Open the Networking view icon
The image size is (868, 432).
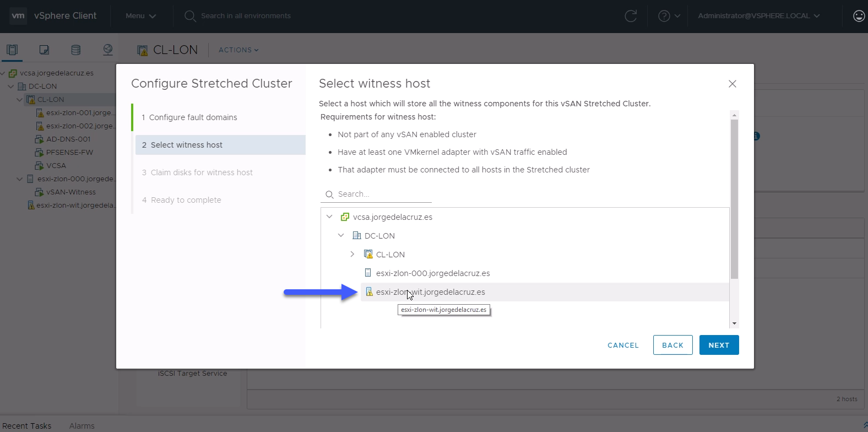coord(108,50)
